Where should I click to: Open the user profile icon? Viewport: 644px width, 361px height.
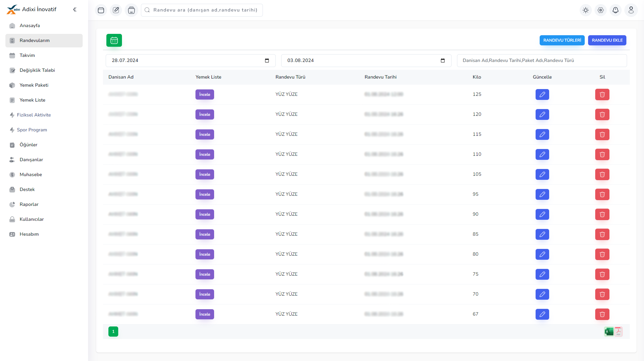631,10
